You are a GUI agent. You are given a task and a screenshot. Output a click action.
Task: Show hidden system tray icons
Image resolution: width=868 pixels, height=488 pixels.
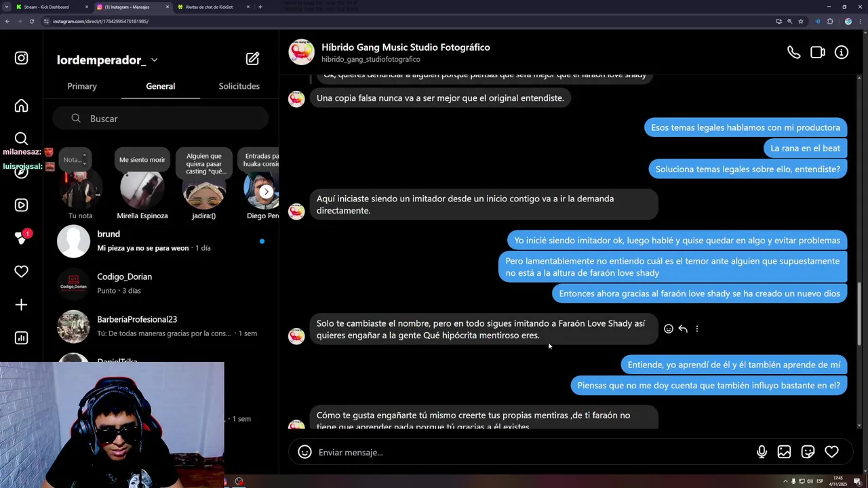coord(786,481)
